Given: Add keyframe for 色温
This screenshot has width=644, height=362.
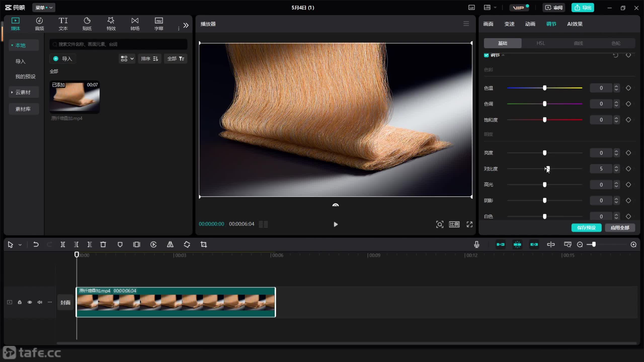Looking at the screenshot, I should tap(628, 88).
